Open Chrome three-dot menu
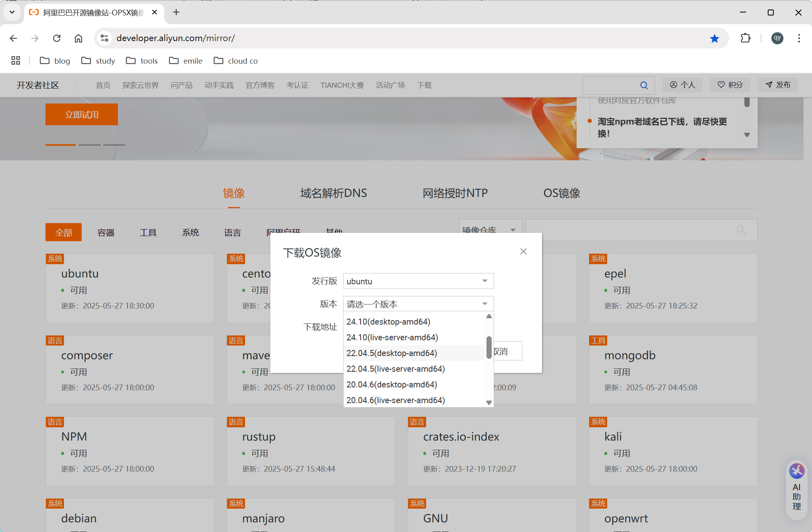812x532 pixels. pyautogui.click(x=799, y=38)
